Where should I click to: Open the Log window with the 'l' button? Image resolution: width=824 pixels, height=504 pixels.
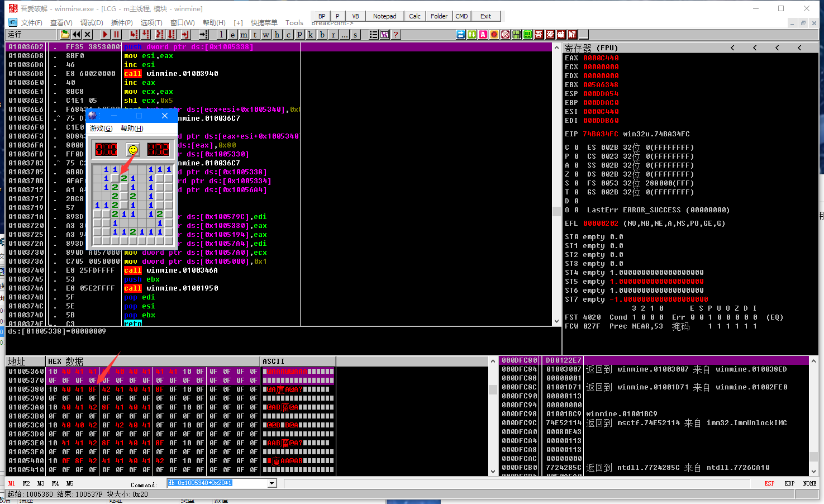click(x=221, y=34)
